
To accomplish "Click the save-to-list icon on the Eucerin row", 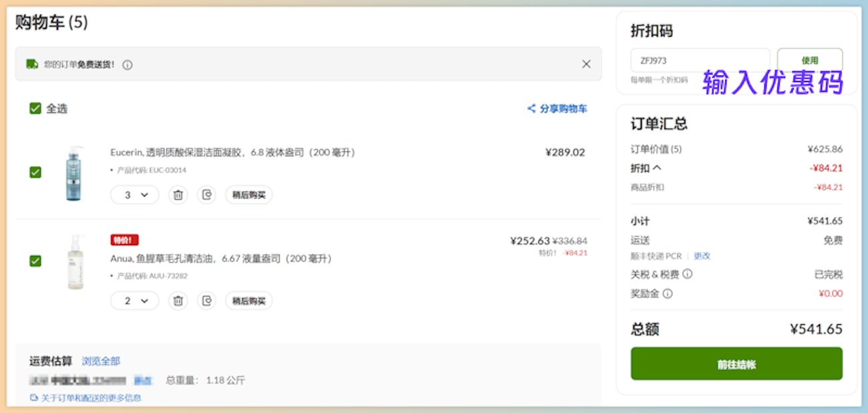I will 207,195.
